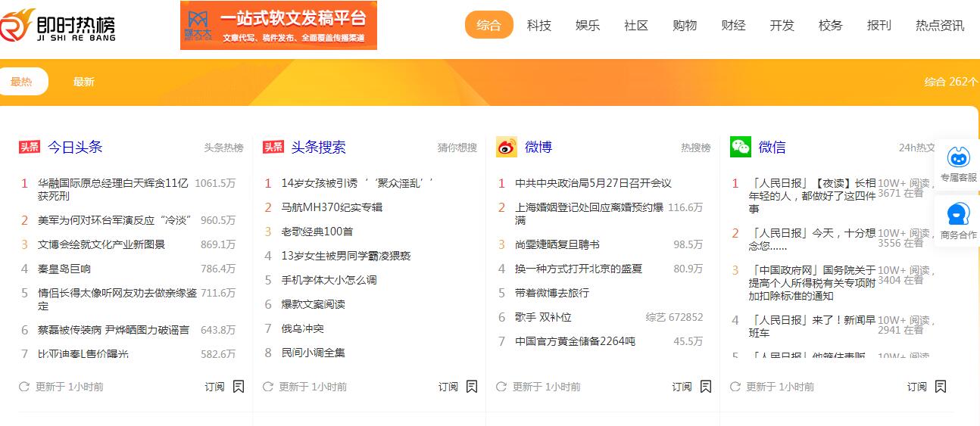Click the 今日头条 red logo icon
Screen dimensions: 980x426
(30, 147)
